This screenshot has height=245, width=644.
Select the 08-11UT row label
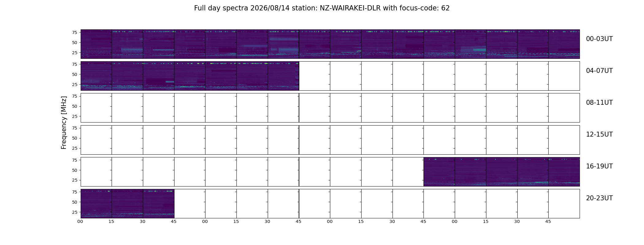point(599,103)
